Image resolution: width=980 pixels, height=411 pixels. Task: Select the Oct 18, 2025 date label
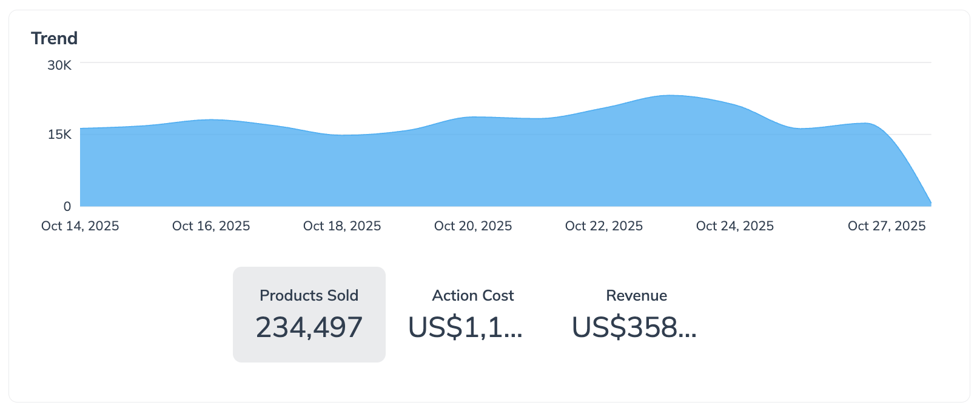pos(342,226)
